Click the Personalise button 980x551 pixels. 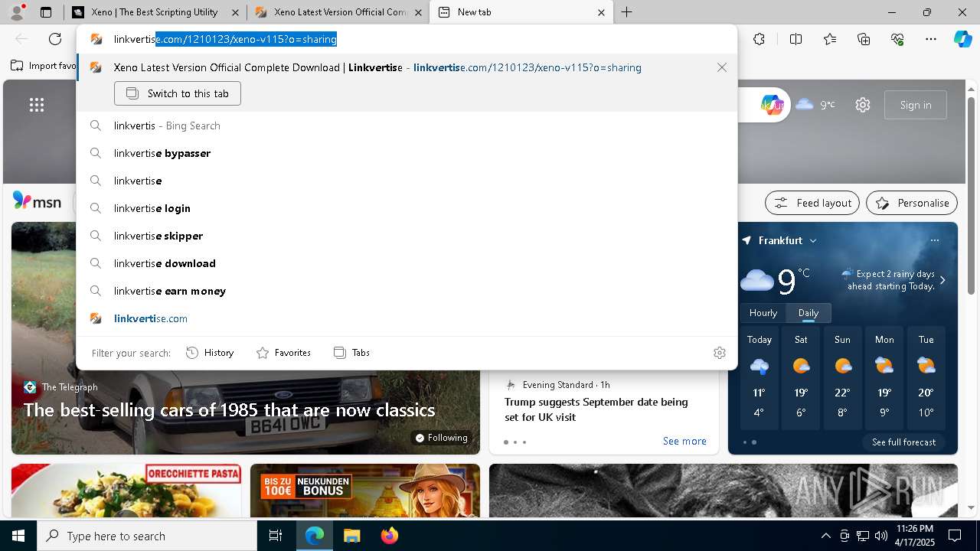[912, 203]
